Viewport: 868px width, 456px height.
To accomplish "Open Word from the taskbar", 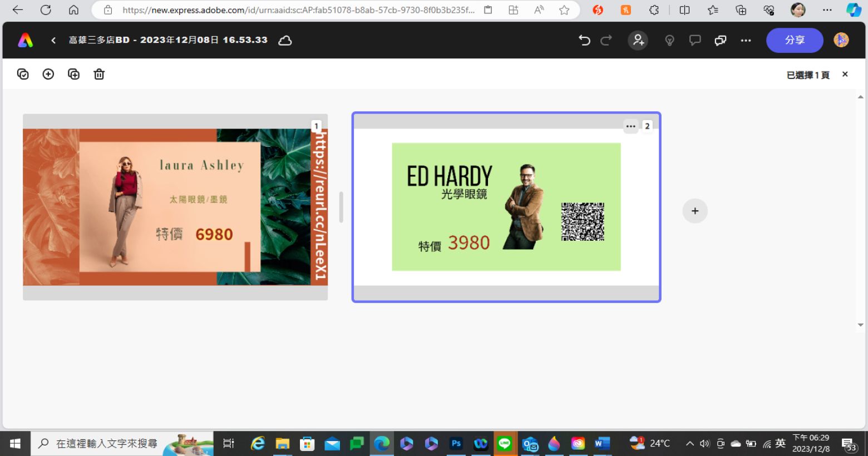I will tap(602, 443).
